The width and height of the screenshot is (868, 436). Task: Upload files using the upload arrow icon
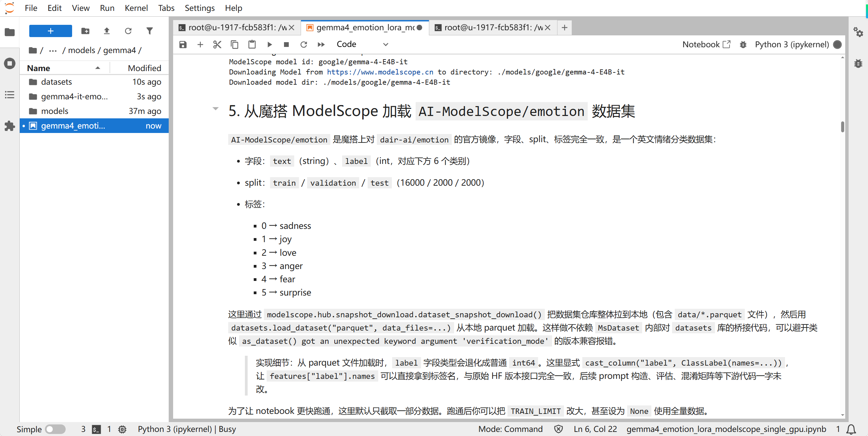tap(107, 31)
